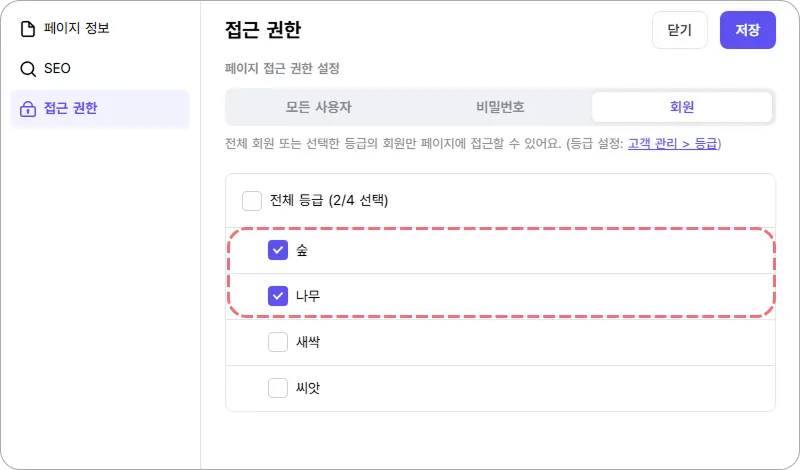Open the 고객 관리 > 등급 link
Viewport: 800px width, 470px height.
pyautogui.click(x=672, y=144)
